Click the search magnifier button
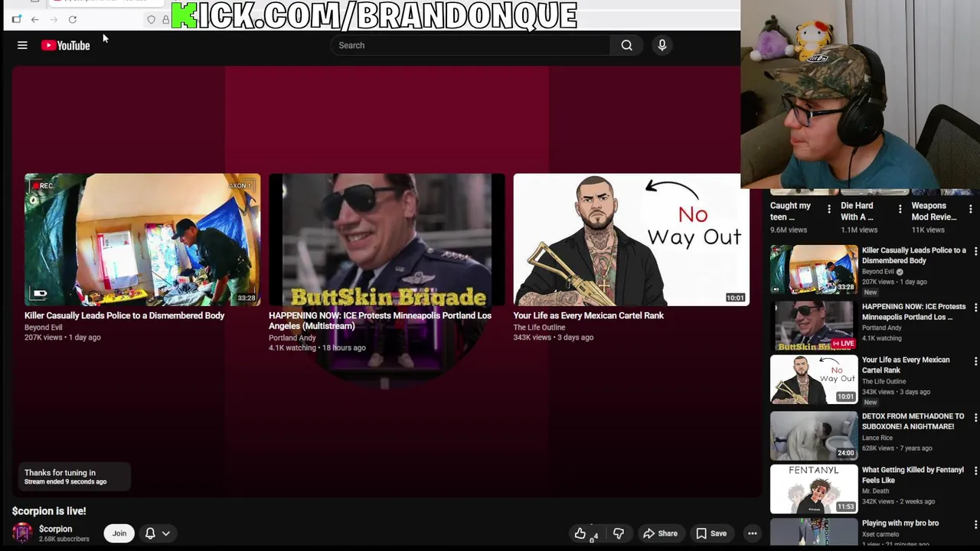The height and width of the screenshot is (551, 980). click(x=627, y=45)
